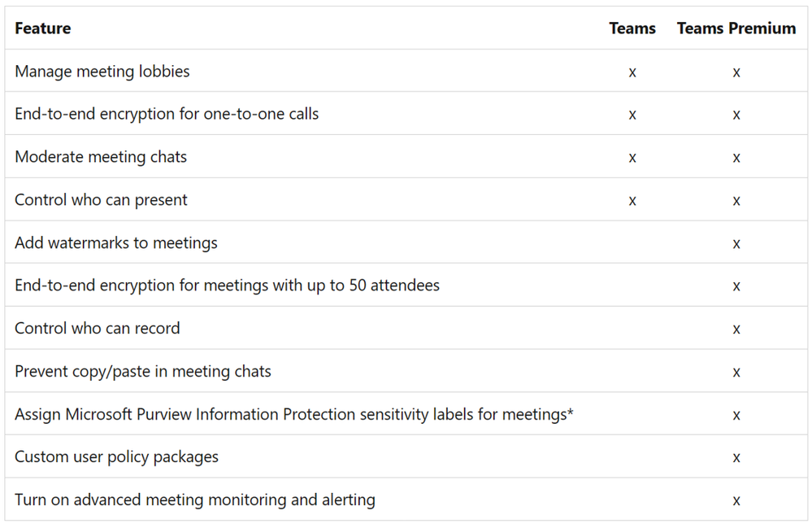Image resolution: width=812 pixels, height=528 pixels.
Task: Select Control who can present text
Action: 101,200
